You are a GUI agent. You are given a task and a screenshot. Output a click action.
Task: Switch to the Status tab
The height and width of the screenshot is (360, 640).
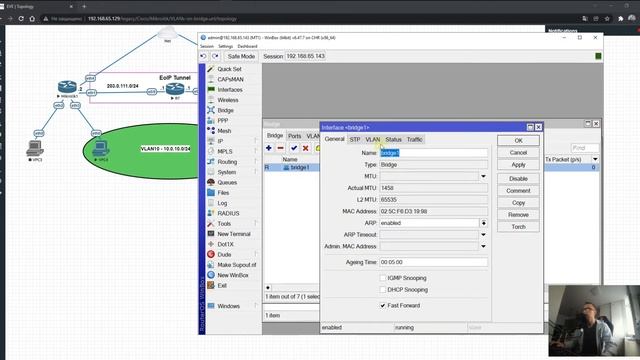click(x=393, y=140)
